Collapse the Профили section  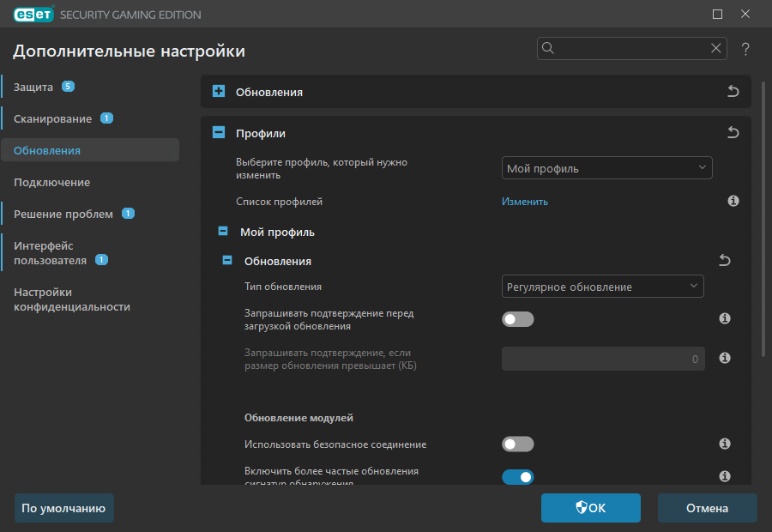[219, 132]
